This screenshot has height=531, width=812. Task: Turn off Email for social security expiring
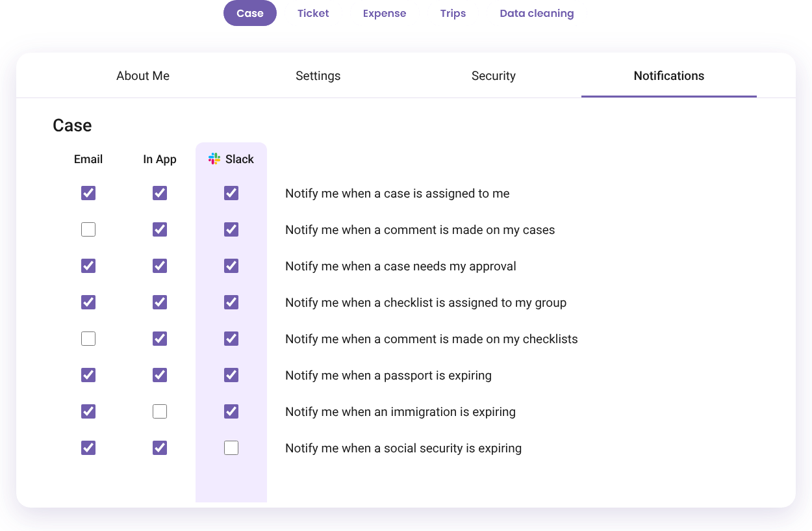coord(88,448)
